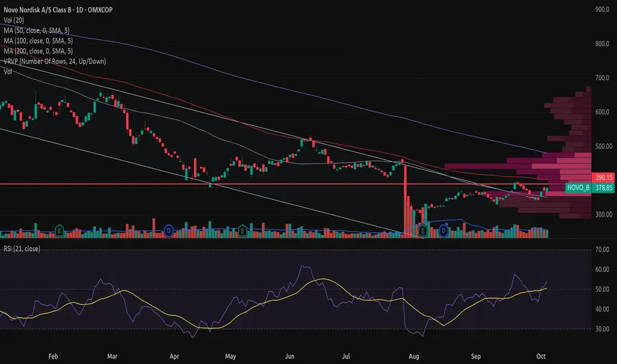This screenshot has height=364, width=617.
Task: Click the RSI 50.00 scale label
Action: click(602, 289)
